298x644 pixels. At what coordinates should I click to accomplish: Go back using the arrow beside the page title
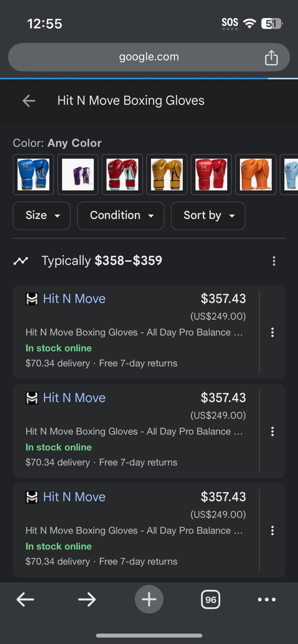pos(29,101)
